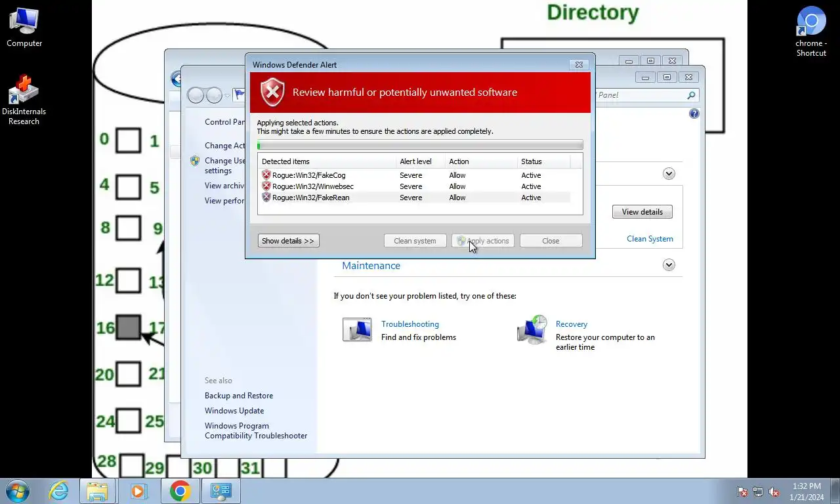The height and width of the screenshot is (504, 840).
Task: Open Windows Explorer folder in taskbar
Action: [97, 491]
